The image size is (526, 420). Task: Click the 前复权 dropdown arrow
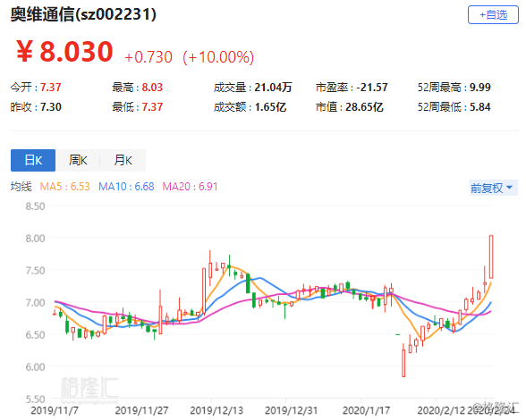[x=509, y=188]
